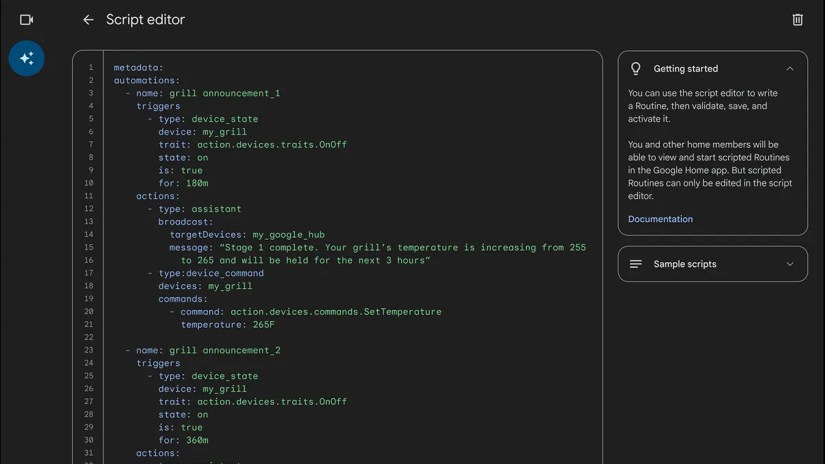Go back using the arrow icon
The width and height of the screenshot is (825, 464).
pyautogui.click(x=88, y=20)
